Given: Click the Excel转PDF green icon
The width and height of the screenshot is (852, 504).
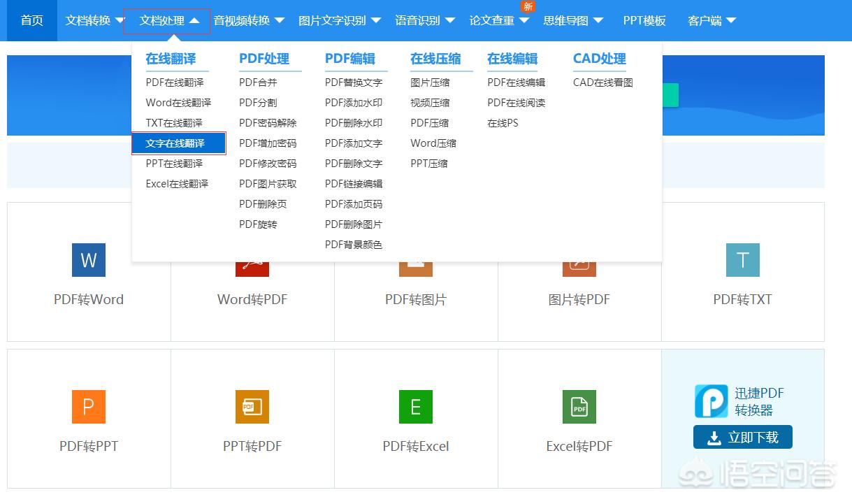Looking at the screenshot, I should (579, 407).
